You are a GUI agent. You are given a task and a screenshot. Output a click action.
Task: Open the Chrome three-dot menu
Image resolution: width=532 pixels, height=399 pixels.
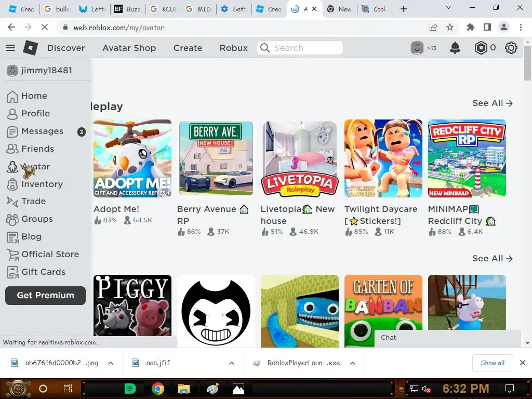(521, 28)
